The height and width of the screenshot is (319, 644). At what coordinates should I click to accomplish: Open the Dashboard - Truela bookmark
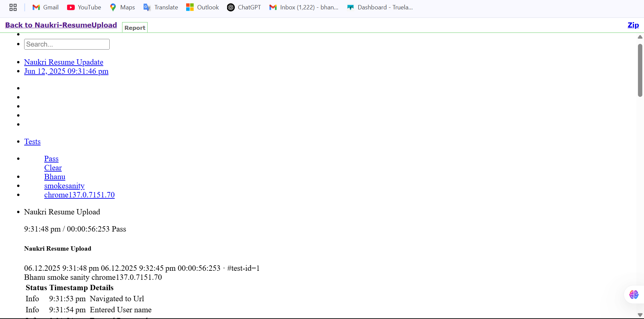[380, 7]
